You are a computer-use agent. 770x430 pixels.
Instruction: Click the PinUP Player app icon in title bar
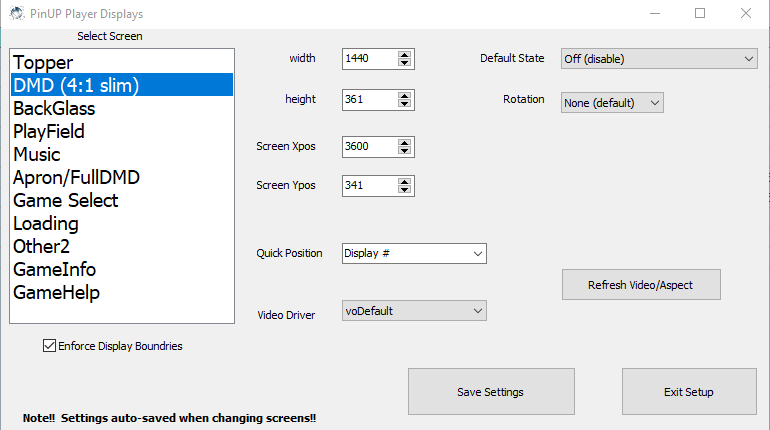(17, 13)
